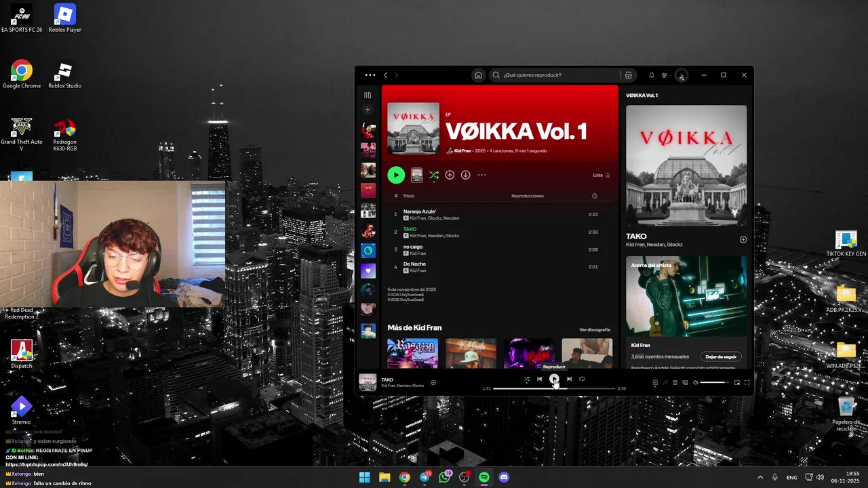This screenshot has width=868, height=488.
Task: Open Google Chrome desktop shortcut
Action: click(21, 75)
